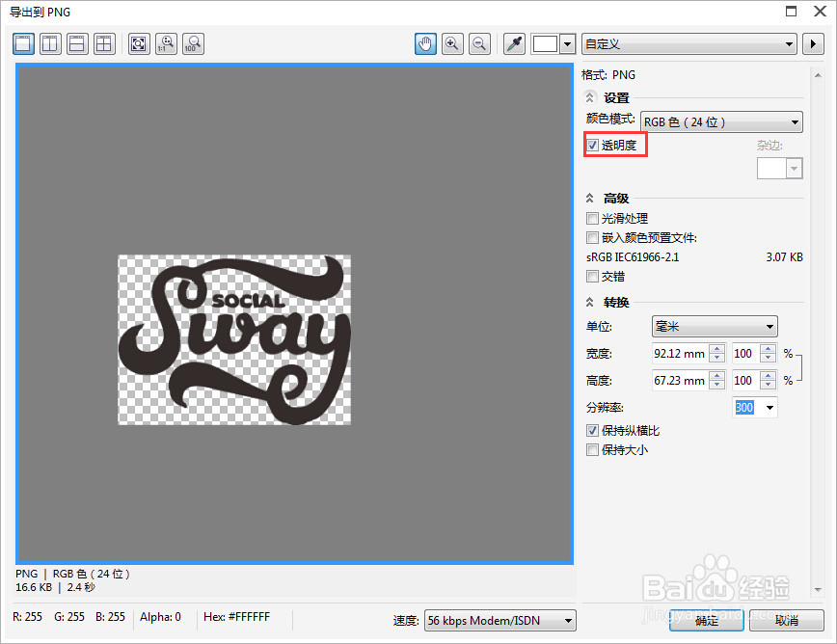This screenshot has width=837, height=644.
Task: Open the 分辨率 resolution dropdown
Action: (768, 407)
